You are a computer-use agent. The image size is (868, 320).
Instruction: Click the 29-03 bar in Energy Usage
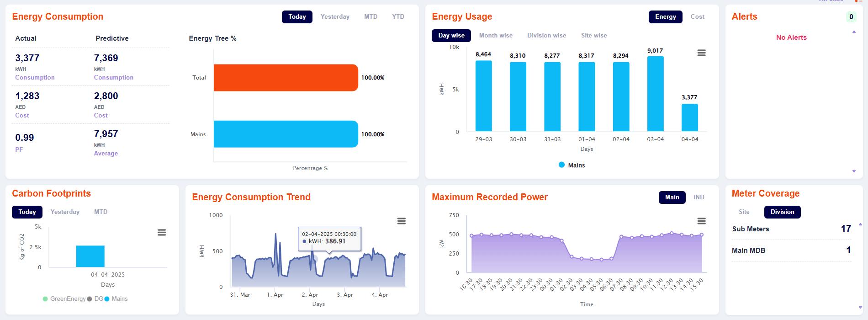tap(484, 96)
